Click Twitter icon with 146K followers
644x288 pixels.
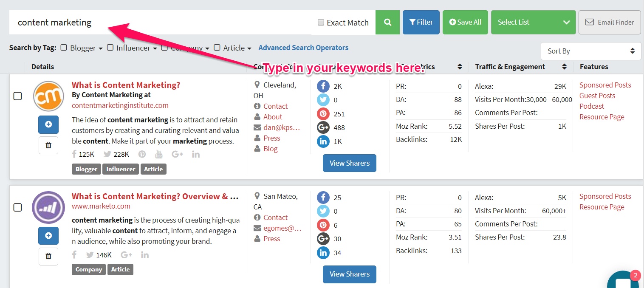pos(90,255)
